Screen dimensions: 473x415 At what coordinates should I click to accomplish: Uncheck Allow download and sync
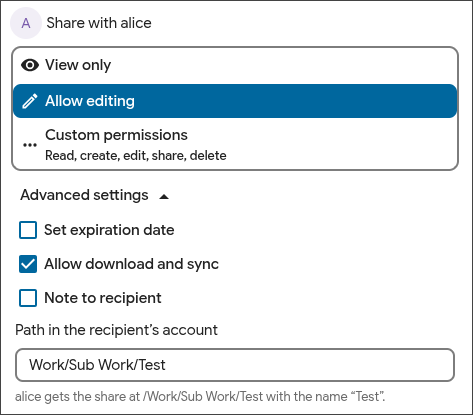coord(28,264)
